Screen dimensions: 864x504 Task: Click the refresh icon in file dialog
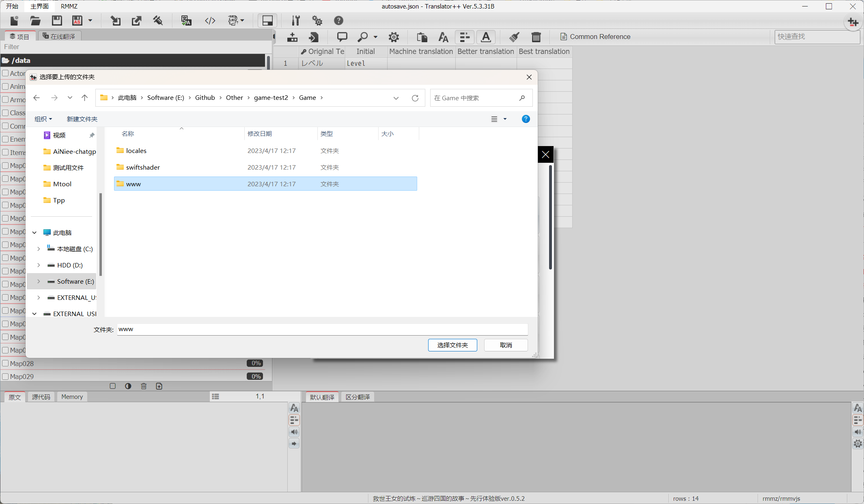point(415,98)
